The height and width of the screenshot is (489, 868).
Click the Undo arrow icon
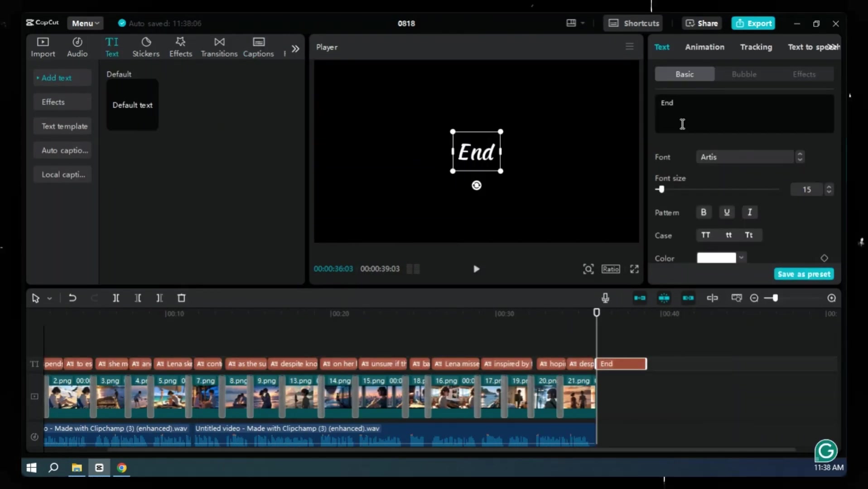coord(72,298)
